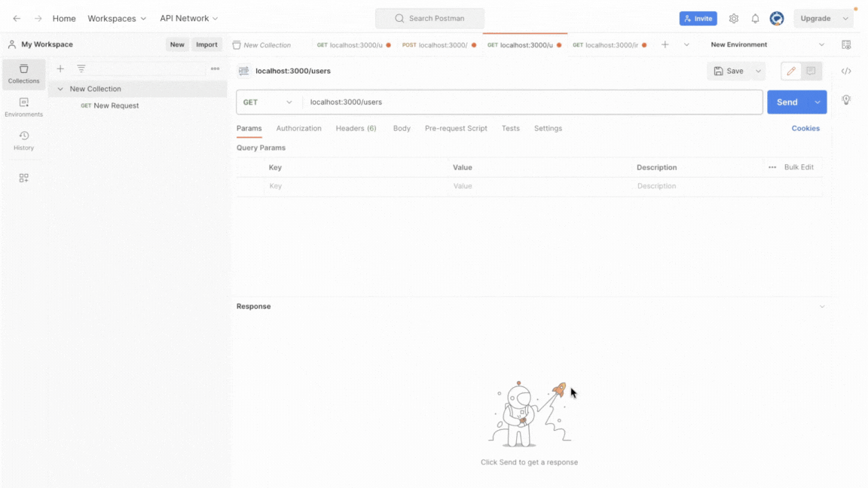This screenshot has height=488, width=868.
Task: Click the My Workspace title
Action: pyautogui.click(x=47, y=44)
